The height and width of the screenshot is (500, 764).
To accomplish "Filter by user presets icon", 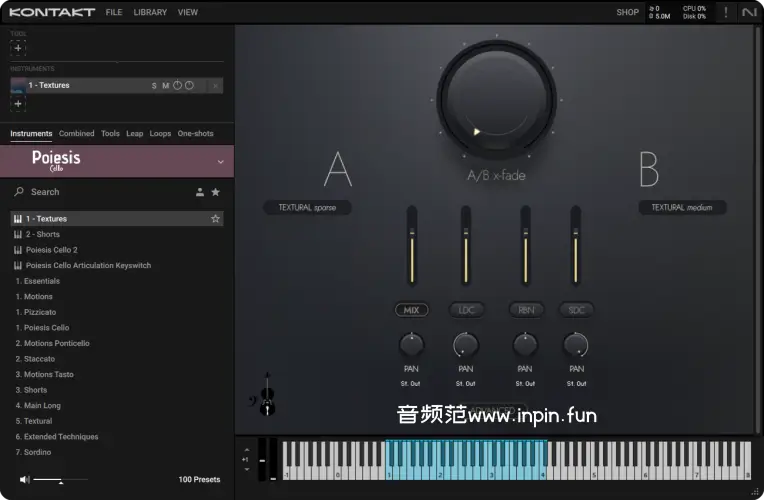I will coord(200,192).
